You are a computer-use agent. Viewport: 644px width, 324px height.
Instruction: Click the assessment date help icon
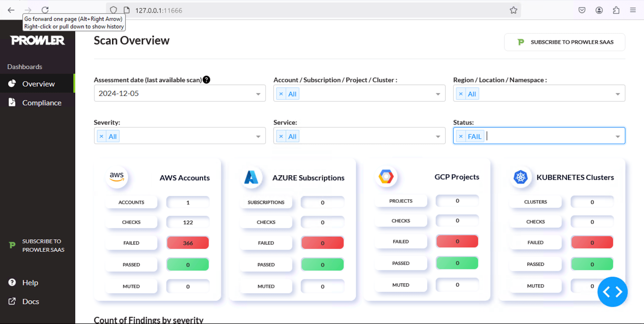[206, 80]
